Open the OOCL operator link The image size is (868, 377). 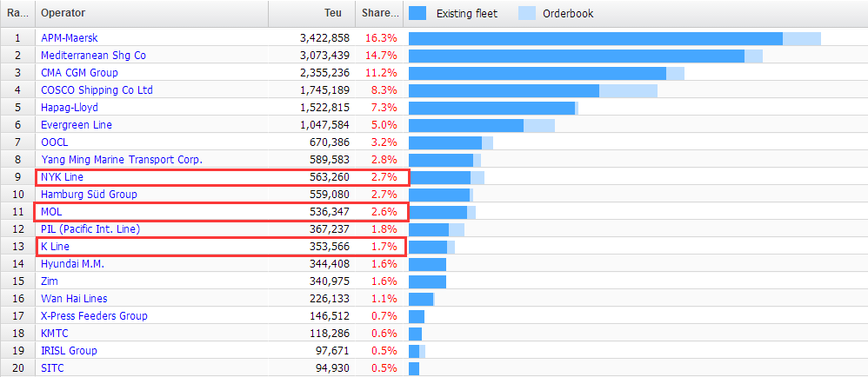tap(55, 142)
